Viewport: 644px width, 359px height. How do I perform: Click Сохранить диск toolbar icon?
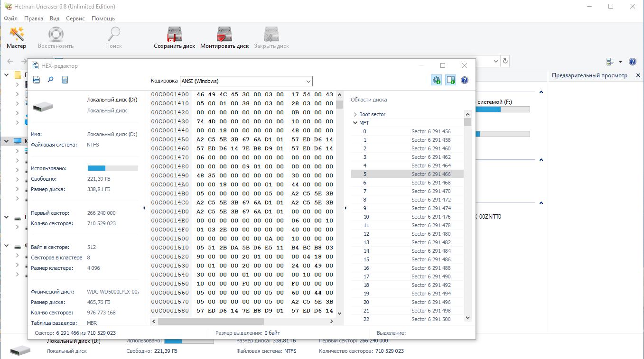click(x=174, y=38)
